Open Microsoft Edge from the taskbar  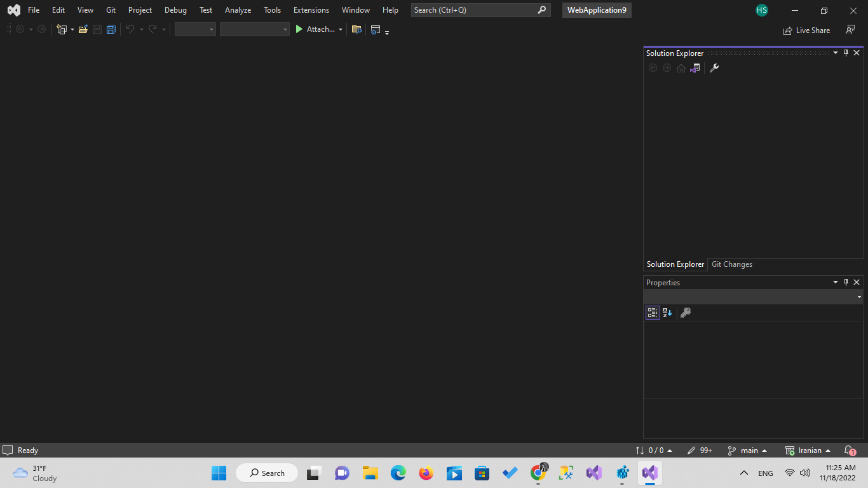coord(398,473)
